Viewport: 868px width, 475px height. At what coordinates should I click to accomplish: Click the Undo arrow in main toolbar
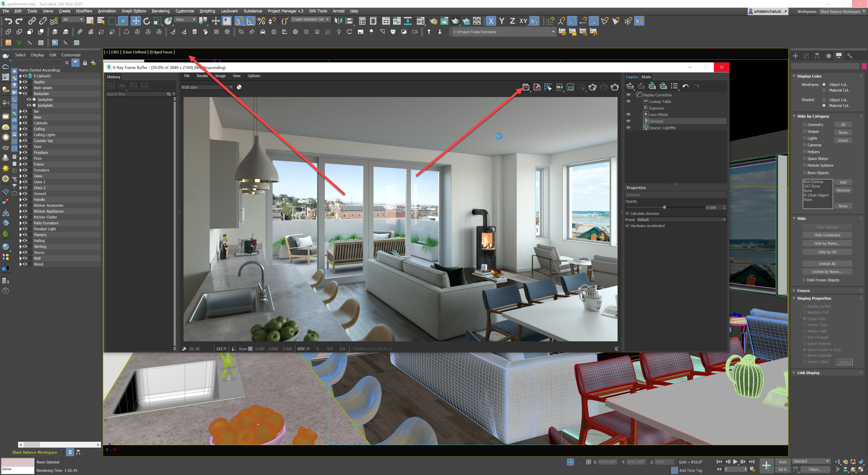coord(8,21)
